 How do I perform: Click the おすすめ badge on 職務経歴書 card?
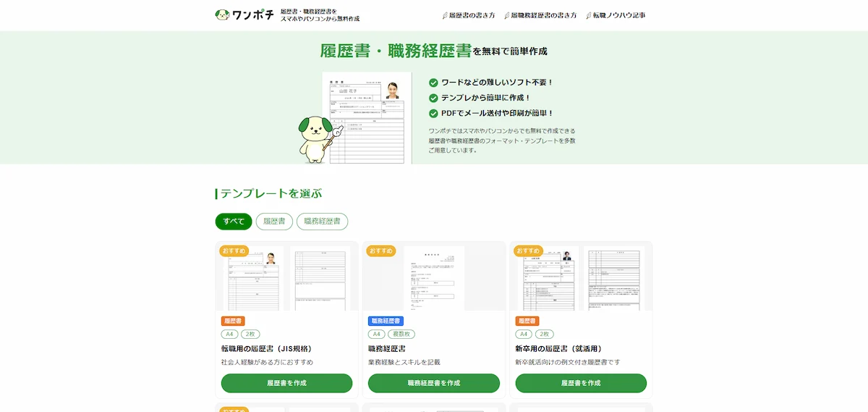pyautogui.click(x=381, y=251)
